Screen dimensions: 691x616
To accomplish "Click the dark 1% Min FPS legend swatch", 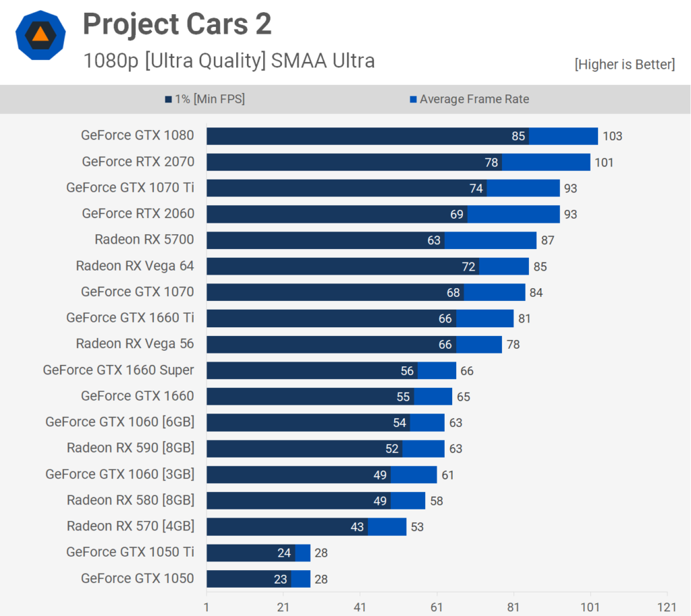I will 168,100.
